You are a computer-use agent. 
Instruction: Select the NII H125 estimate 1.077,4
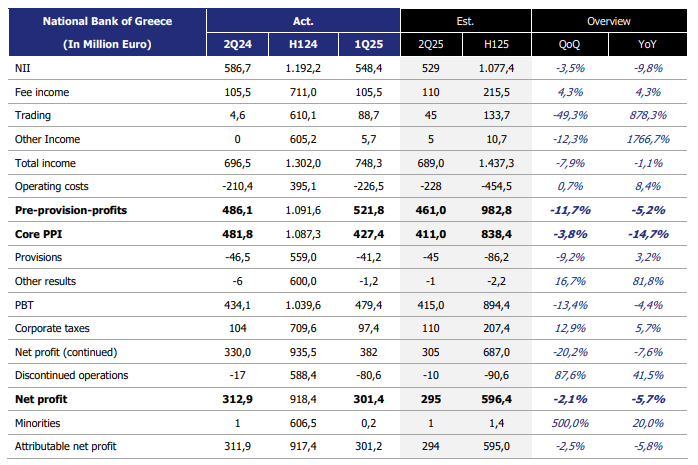coord(496,68)
